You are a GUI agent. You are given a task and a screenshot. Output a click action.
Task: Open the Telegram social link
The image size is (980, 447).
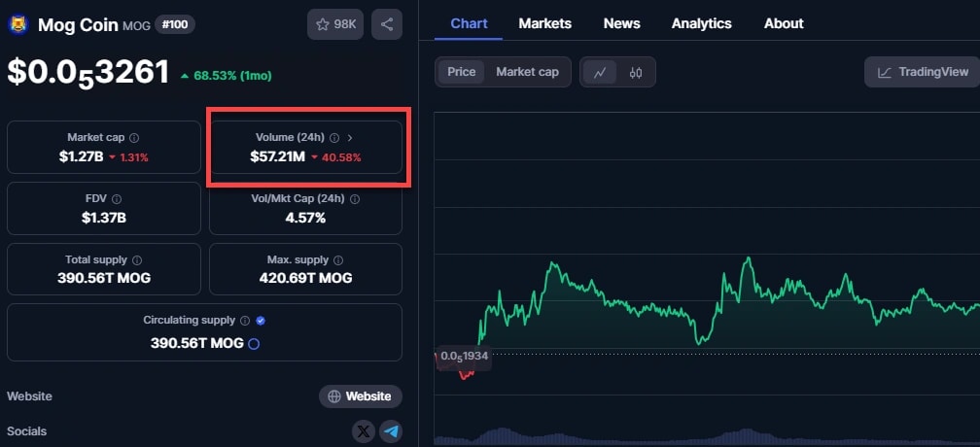click(x=390, y=431)
